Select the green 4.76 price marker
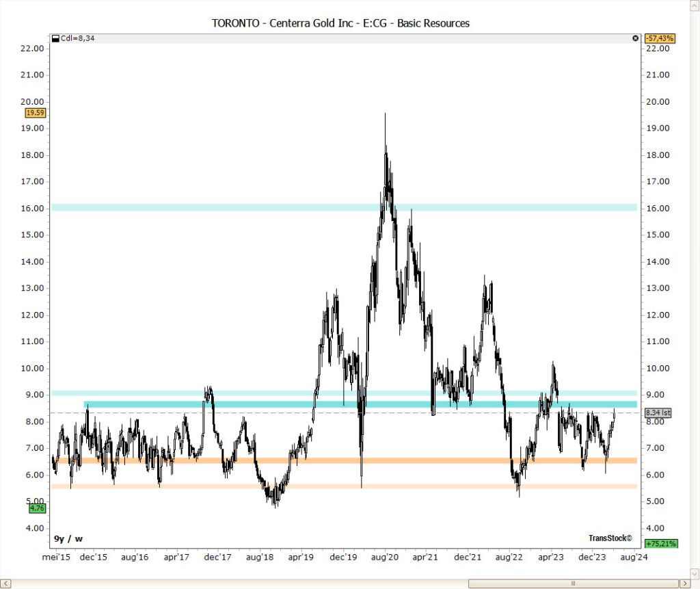Viewport: 700px width, 589px height. (37, 508)
